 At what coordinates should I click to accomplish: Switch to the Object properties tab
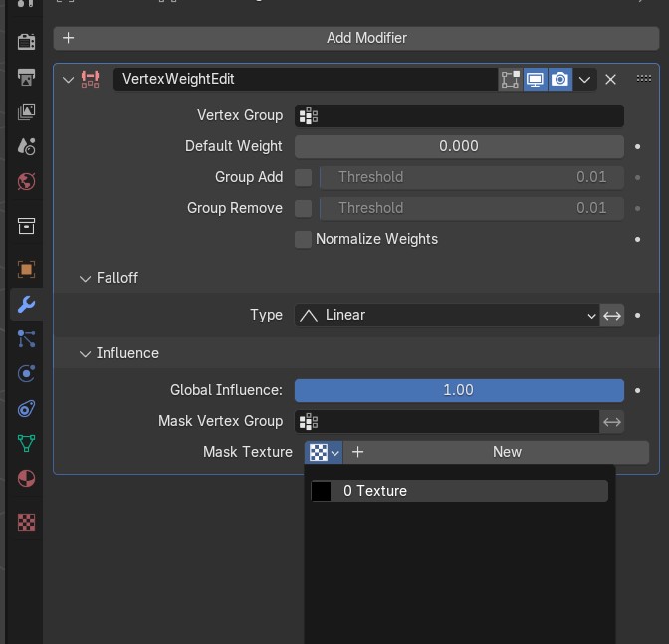[26, 269]
